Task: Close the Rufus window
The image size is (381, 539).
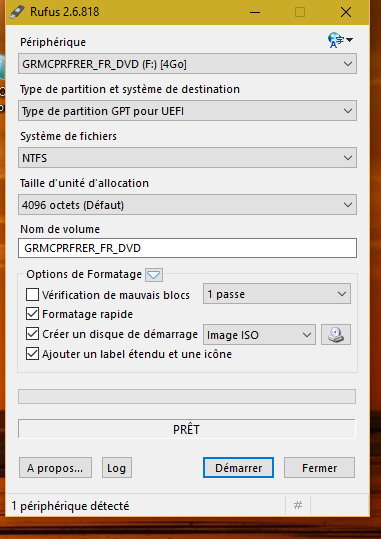Action: [x=346, y=12]
